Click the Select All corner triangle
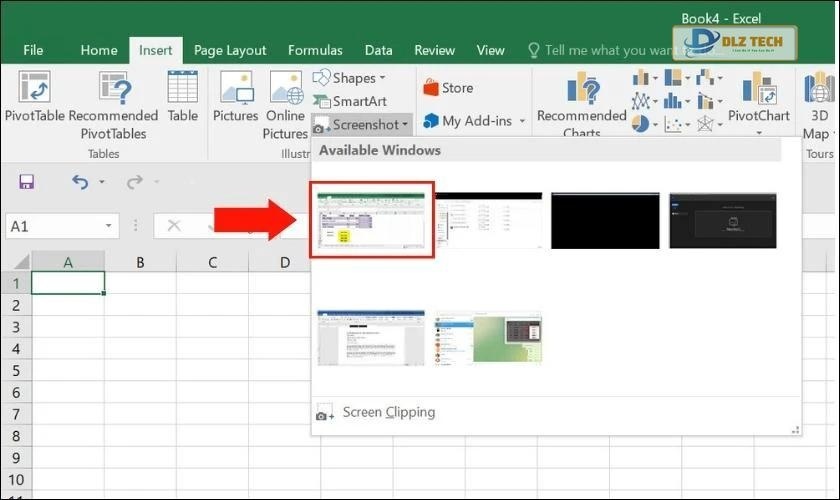 point(20,262)
